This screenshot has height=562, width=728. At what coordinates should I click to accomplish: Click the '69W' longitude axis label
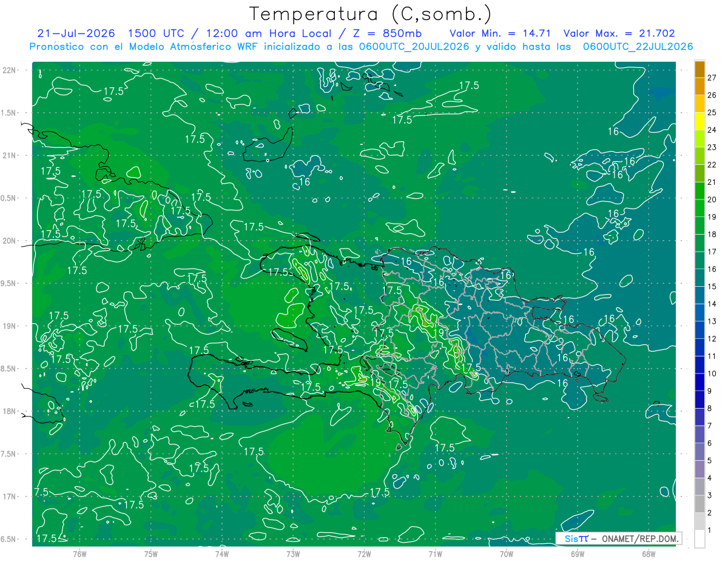(x=578, y=554)
